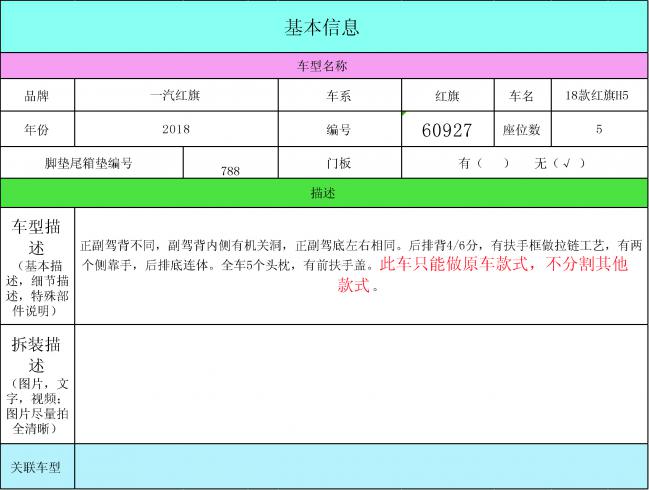The width and height of the screenshot is (649, 490).
Task: Select the 车型名称 section header
Action: click(x=324, y=66)
